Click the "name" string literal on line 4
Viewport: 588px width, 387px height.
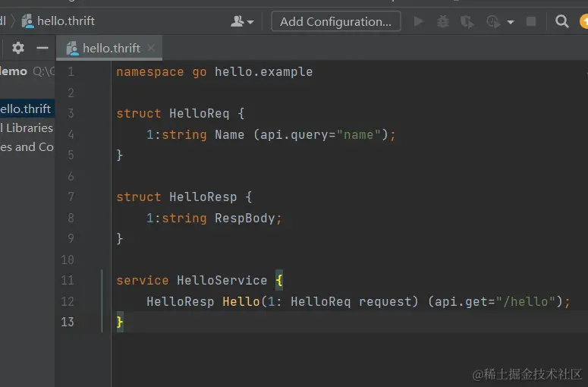point(359,134)
